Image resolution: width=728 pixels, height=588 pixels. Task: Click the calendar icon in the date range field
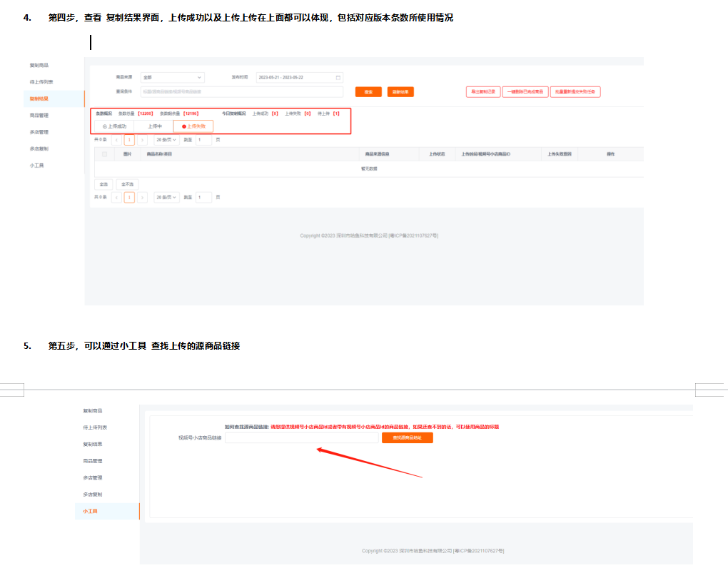tap(338, 77)
